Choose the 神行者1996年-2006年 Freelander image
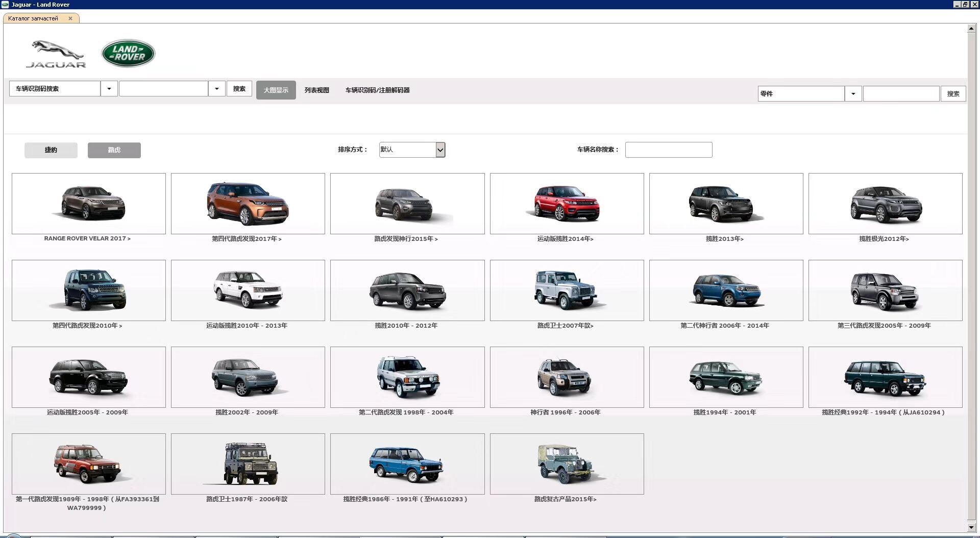This screenshot has width=980, height=538. pyautogui.click(x=567, y=377)
